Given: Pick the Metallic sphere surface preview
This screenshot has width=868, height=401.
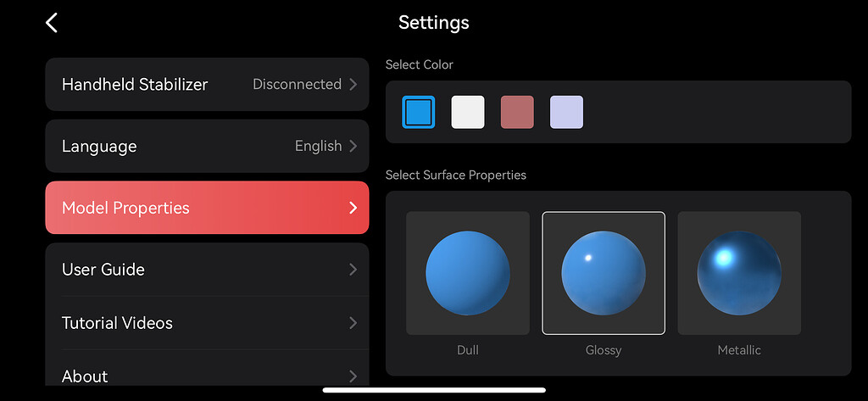Looking at the screenshot, I should (739, 273).
